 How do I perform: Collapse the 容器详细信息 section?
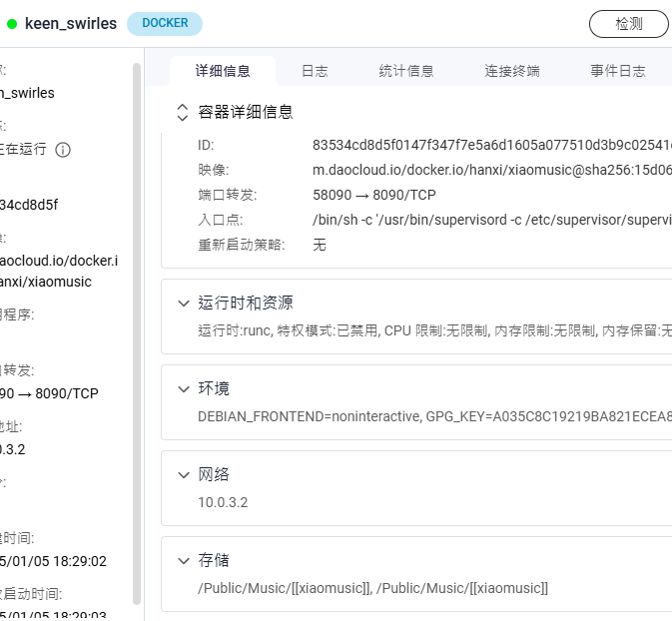coord(183,112)
